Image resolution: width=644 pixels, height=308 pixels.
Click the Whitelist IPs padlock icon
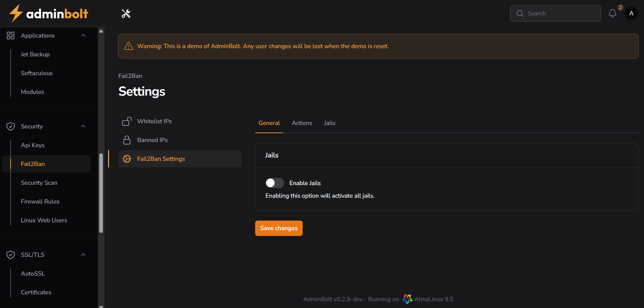point(127,121)
